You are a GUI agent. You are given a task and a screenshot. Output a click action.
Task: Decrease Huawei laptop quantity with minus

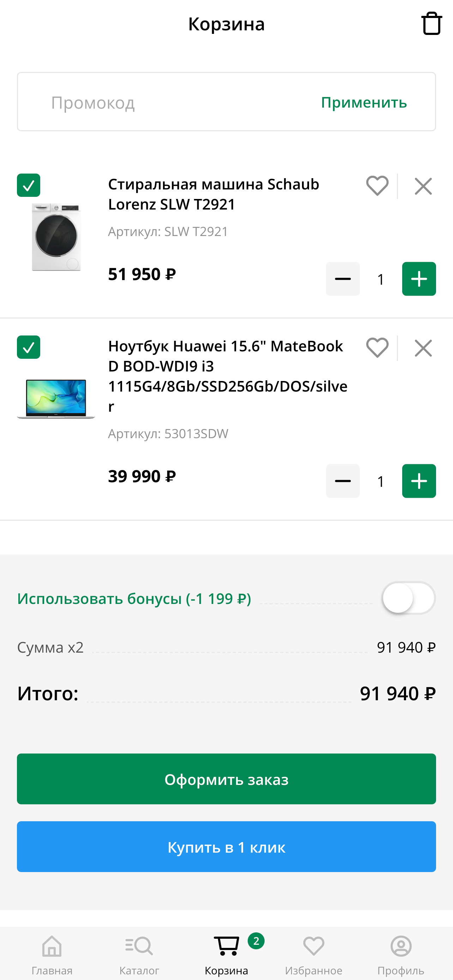(x=343, y=481)
